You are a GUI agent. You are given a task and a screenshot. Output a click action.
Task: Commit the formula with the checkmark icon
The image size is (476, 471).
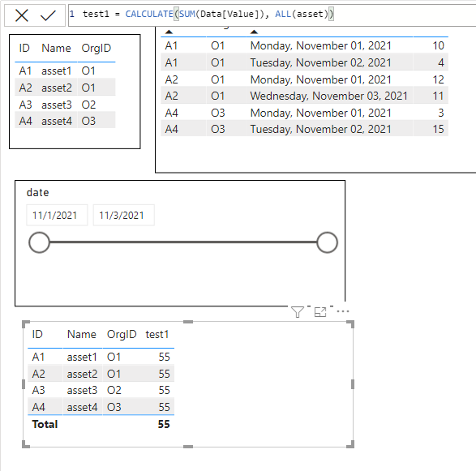point(48,15)
